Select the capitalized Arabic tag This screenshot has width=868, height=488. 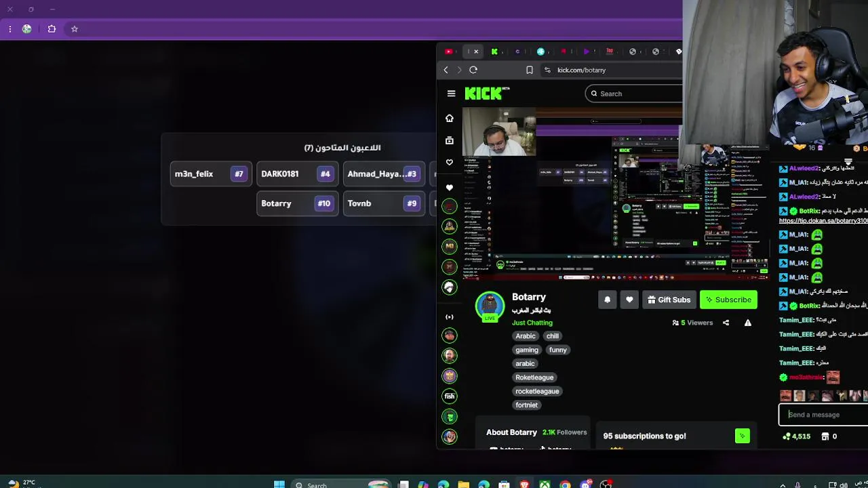click(x=526, y=336)
